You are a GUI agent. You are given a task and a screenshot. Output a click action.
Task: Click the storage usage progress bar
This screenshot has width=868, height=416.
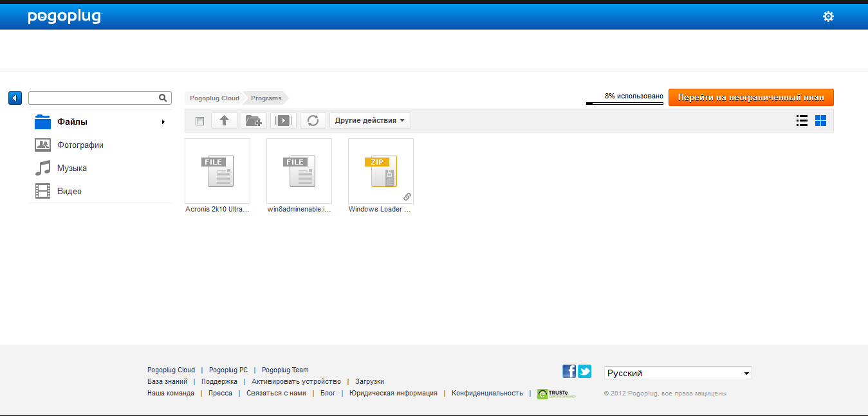[x=624, y=103]
